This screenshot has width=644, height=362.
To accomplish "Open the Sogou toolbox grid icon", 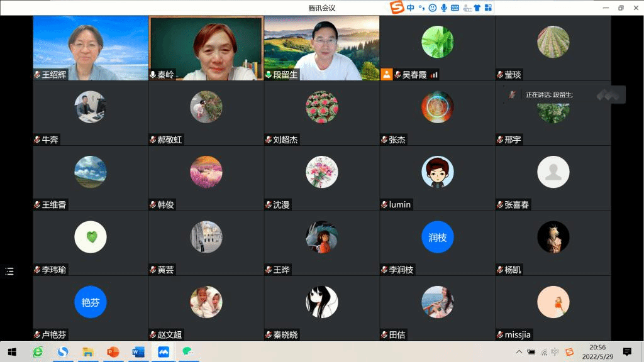I will [x=488, y=8].
